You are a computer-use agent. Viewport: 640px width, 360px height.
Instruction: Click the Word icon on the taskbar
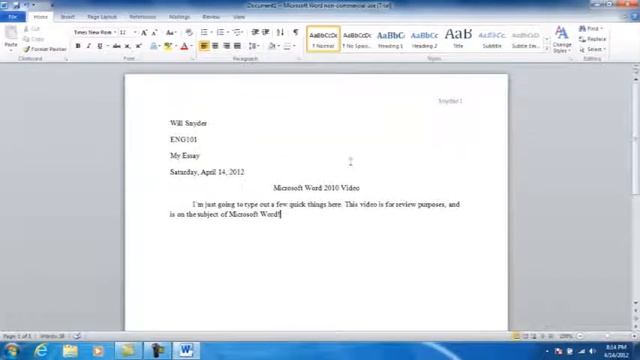tap(186, 351)
